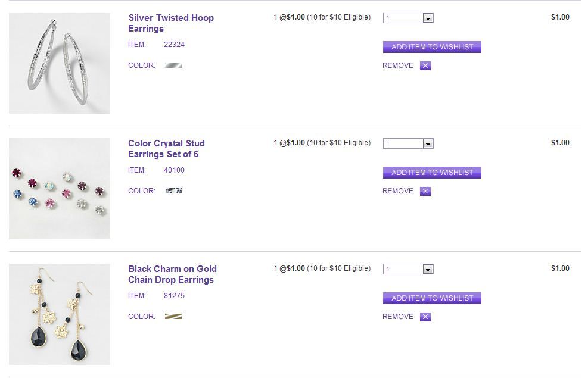Add Silver Twisted Hoop Earrings to wishlist
The image size is (588, 378).
pos(432,47)
